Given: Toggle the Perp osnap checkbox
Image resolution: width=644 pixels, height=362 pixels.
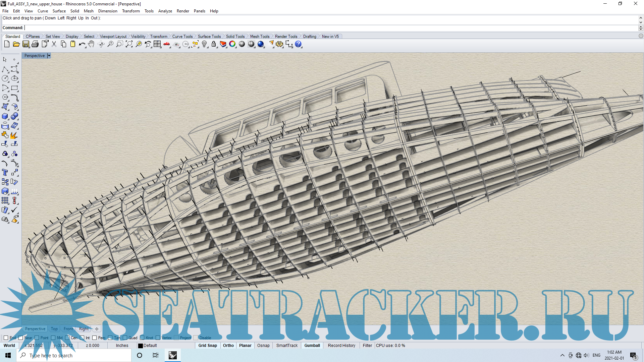Looking at the screenshot, I should 95,338.
